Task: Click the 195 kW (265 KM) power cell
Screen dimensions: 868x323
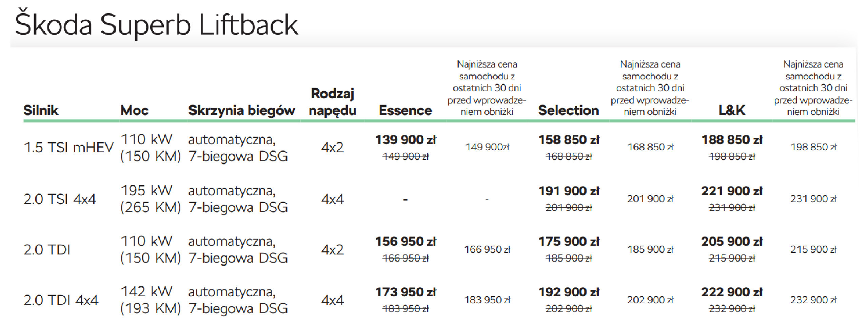Action: pyautogui.click(x=151, y=199)
